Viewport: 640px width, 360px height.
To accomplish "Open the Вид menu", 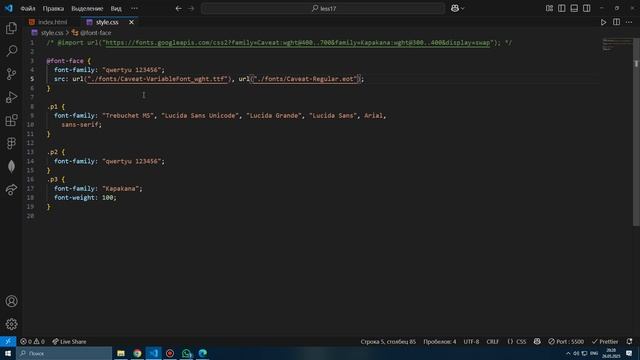I will (116, 8).
